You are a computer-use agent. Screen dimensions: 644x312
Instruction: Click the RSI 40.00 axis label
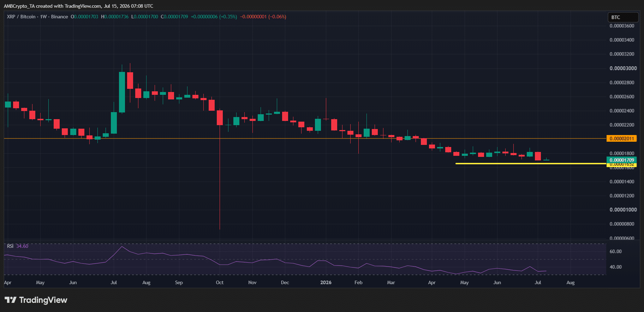point(615,267)
